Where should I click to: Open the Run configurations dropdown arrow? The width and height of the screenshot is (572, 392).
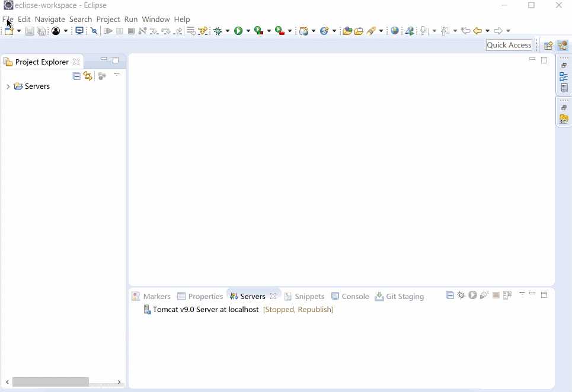pos(248,31)
